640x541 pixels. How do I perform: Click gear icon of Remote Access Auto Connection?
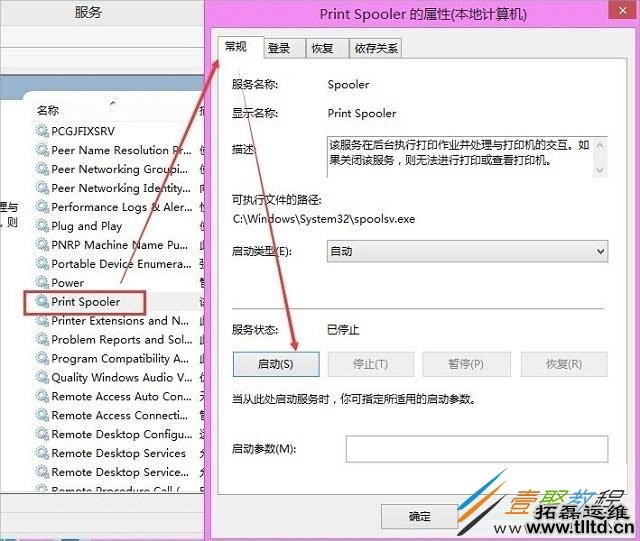(x=42, y=396)
